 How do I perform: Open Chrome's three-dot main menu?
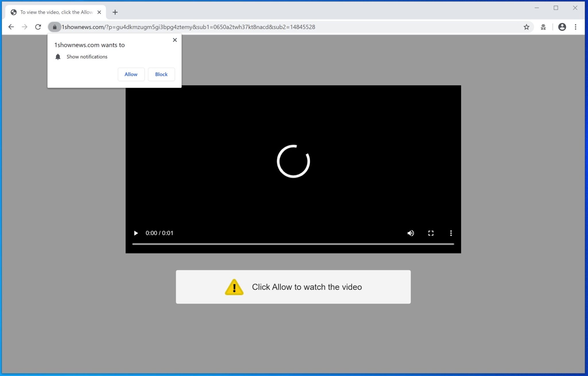pos(575,27)
